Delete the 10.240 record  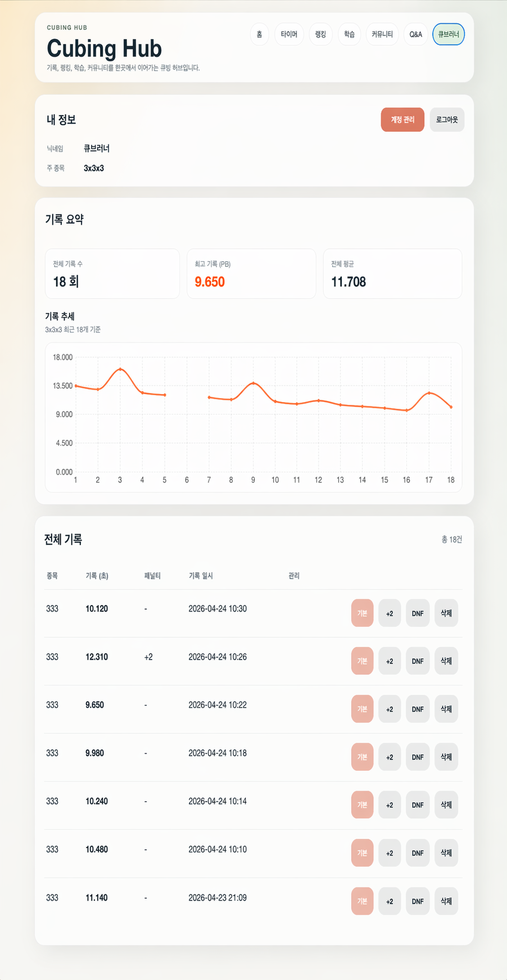(446, 805)
